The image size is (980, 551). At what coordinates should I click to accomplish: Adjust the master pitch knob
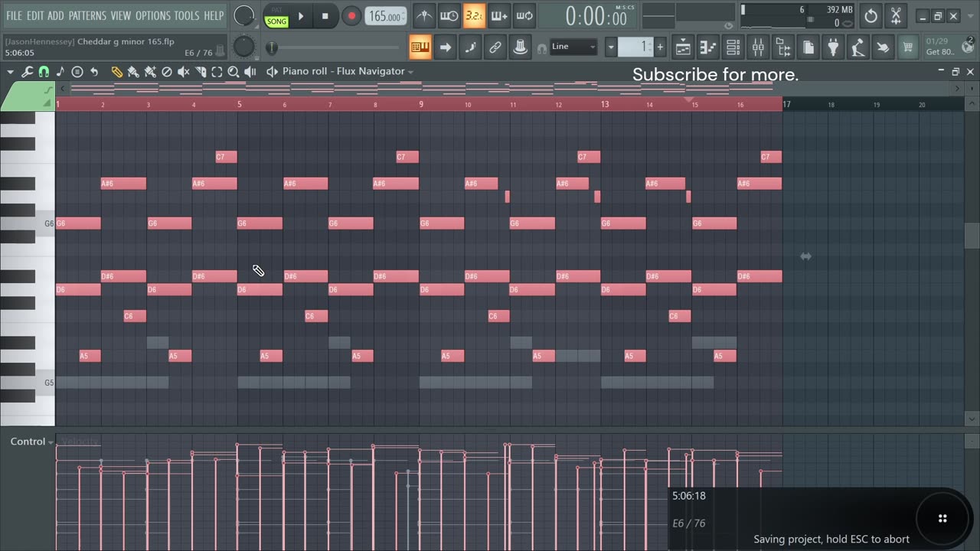(x=243, y=47)
